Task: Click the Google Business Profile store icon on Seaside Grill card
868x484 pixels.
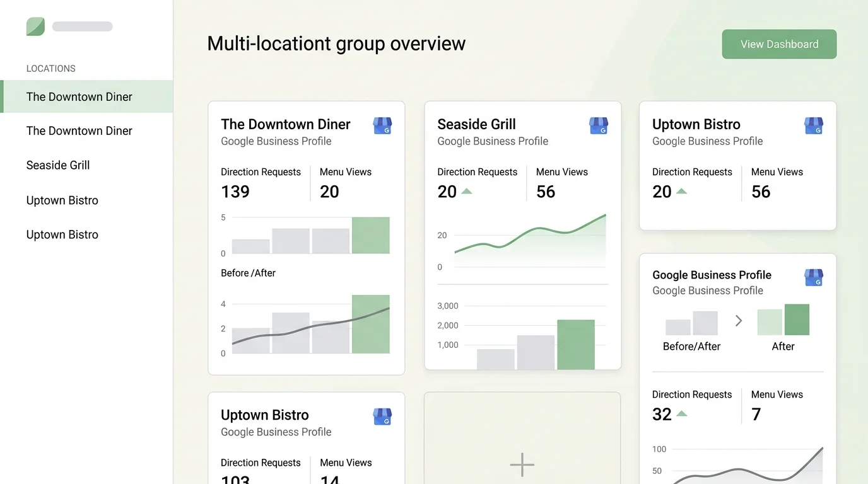Action: (x=599, y=125)
